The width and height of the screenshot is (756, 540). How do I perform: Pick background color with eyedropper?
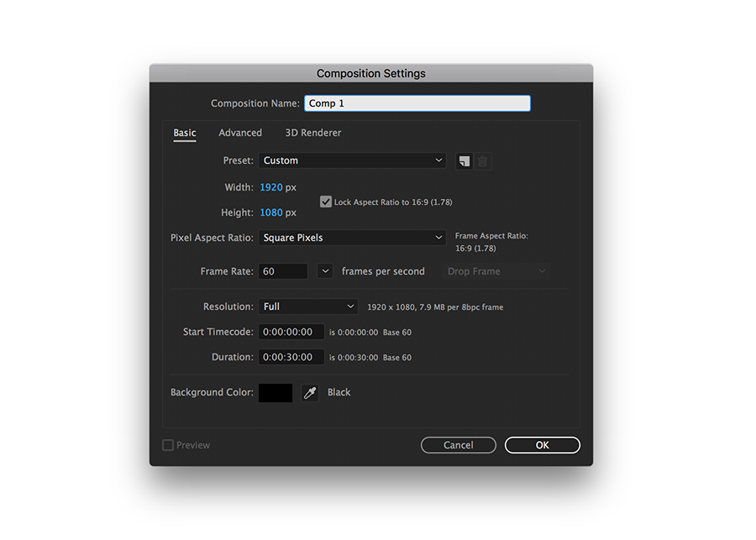(x=310, y=393)
